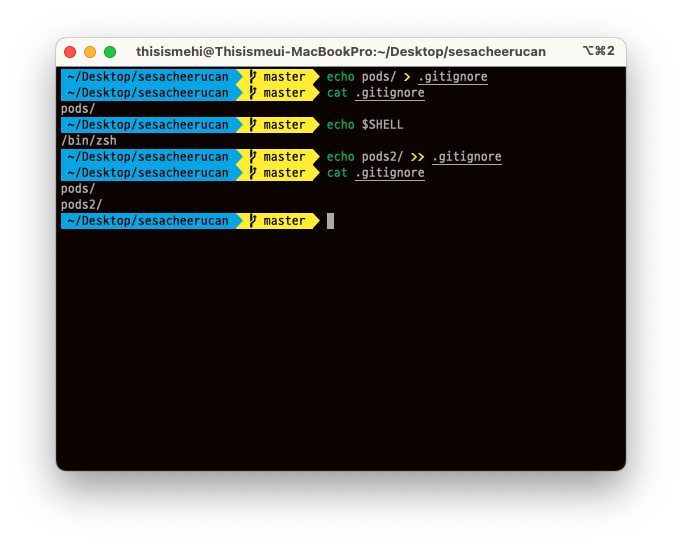Screen dimensions: 682x545
Task: Click the ⌥⌘2 shortcut indicator in title bar
Action: click(x=599, y=51)
